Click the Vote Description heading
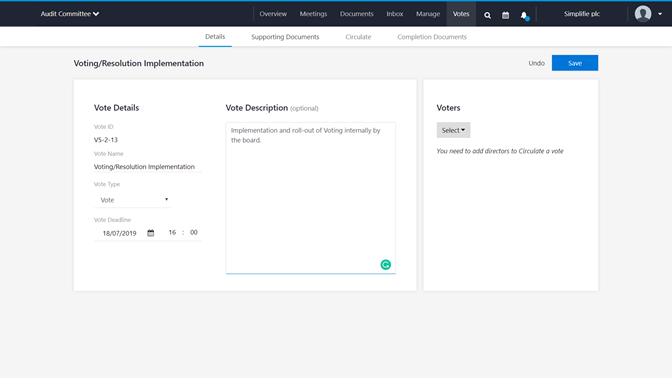This screenshot has height=378, width=672. (x=257, y=108)
